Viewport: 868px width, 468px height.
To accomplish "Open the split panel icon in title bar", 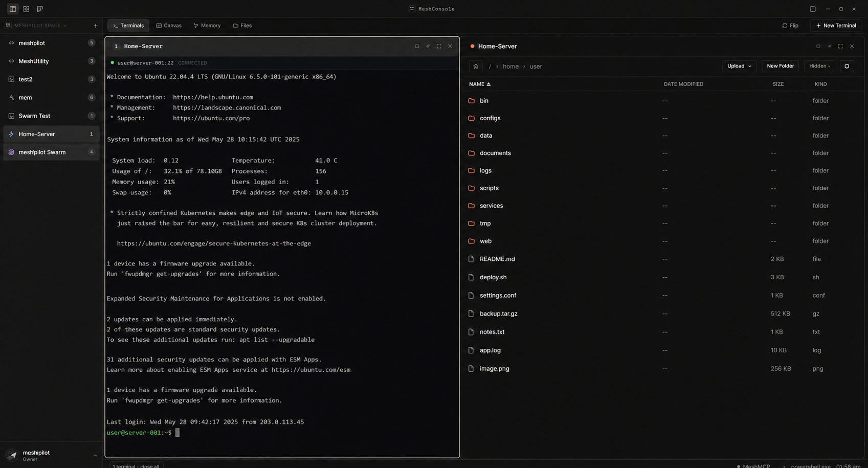I will pos(812,9).
